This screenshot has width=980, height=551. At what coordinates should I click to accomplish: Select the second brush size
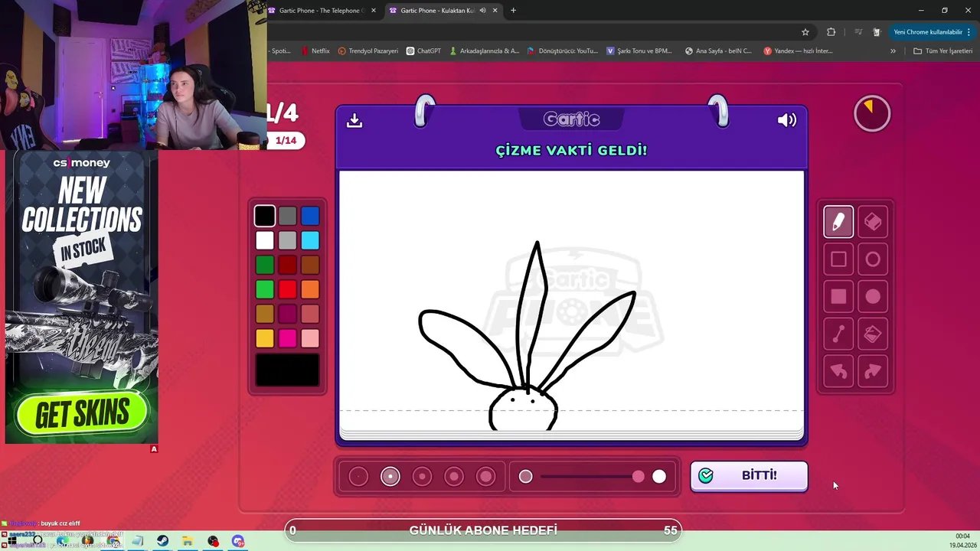(390, 477)
